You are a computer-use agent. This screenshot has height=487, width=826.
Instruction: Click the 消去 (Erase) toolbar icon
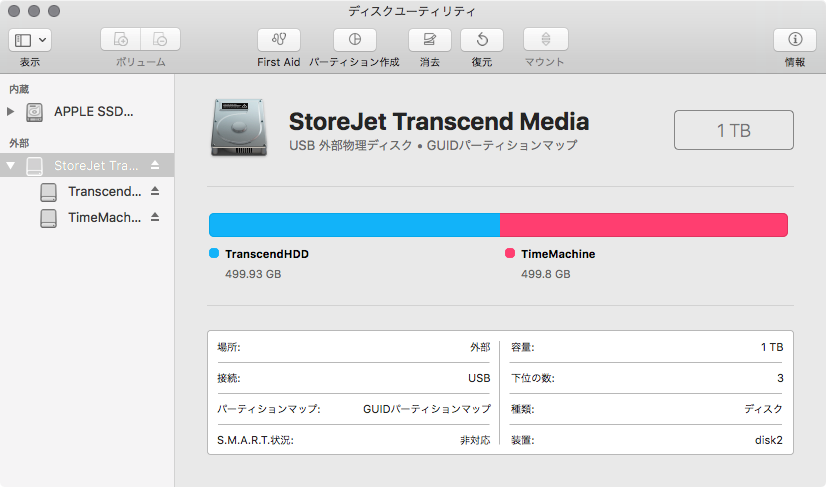click(x=430, y=40)
